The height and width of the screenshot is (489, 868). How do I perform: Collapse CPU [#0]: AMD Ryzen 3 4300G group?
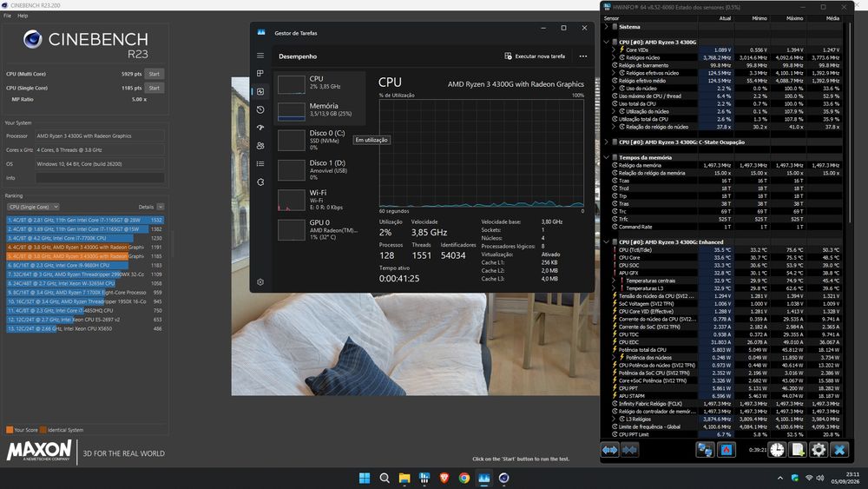606,42
